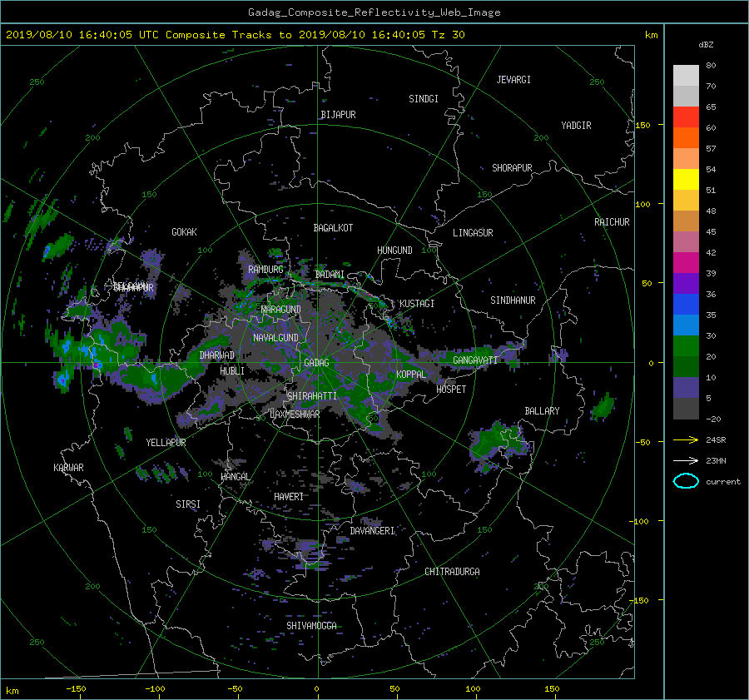Select the green 30 dBZ color swatch

click(686, 345)
